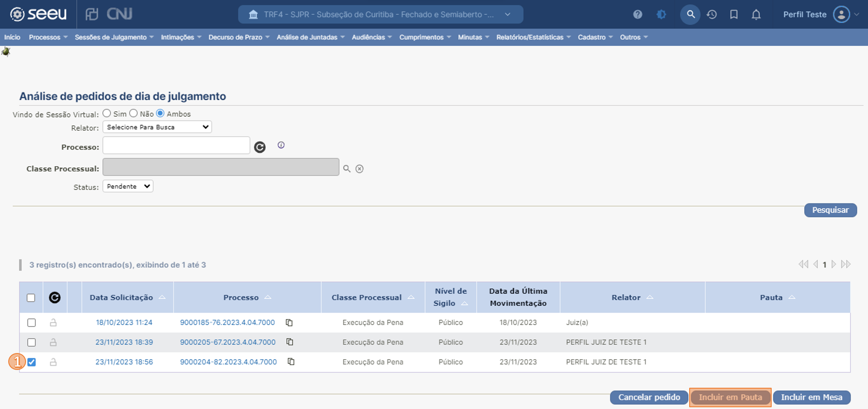Go to first page of results

(x=803, y=264)
